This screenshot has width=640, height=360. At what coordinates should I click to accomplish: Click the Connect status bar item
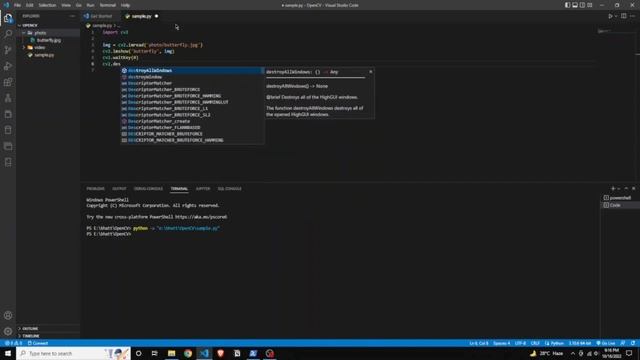[38, 343]
